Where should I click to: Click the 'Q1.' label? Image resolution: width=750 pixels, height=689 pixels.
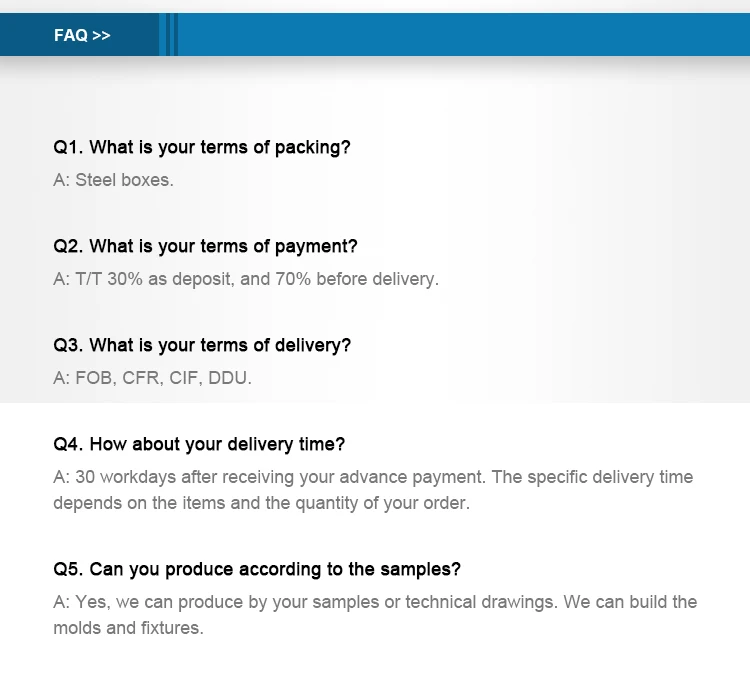[68, 147]
